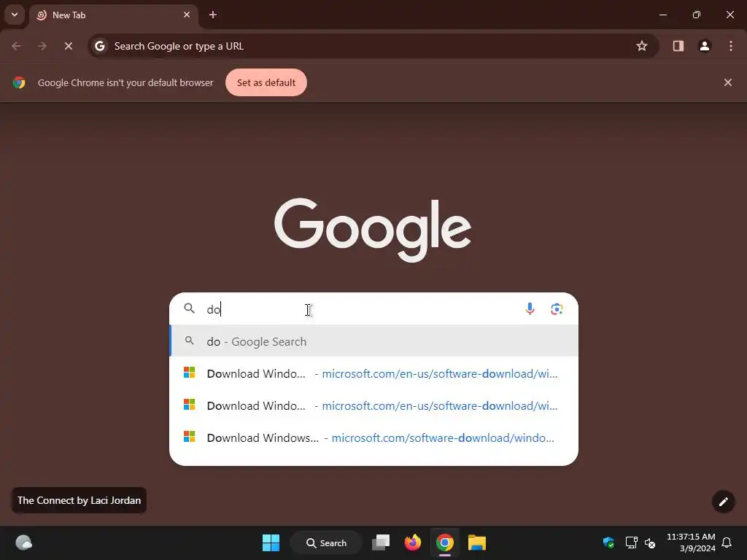Set Chrome as default browser
Viewport: 747px width, 560px height.
tap(266, 82)
